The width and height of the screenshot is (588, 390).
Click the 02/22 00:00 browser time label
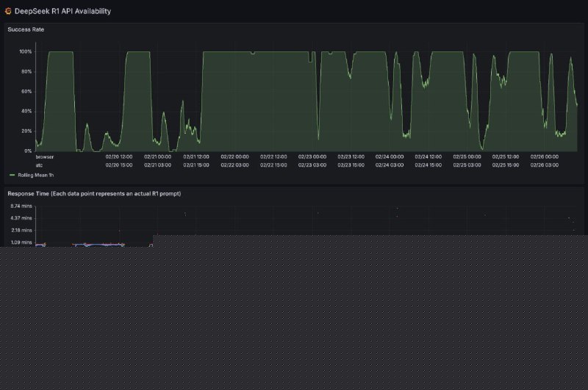tap(234, 157)
